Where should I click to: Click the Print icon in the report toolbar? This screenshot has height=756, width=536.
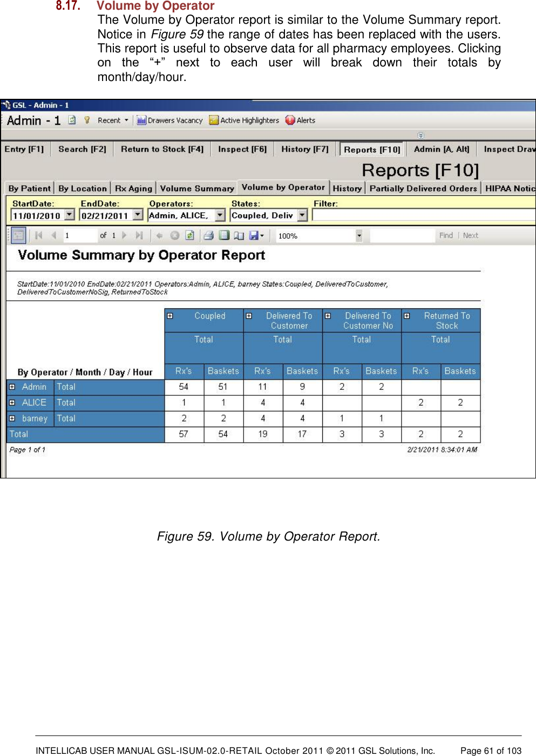coord(209,235)
